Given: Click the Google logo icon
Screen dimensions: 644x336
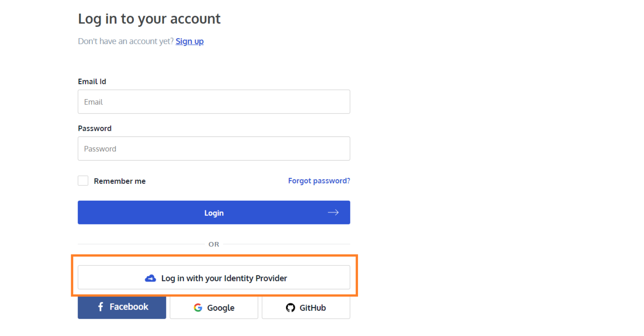Looking at the screenshot, I should pyautogui.click(x=198, y=307).
